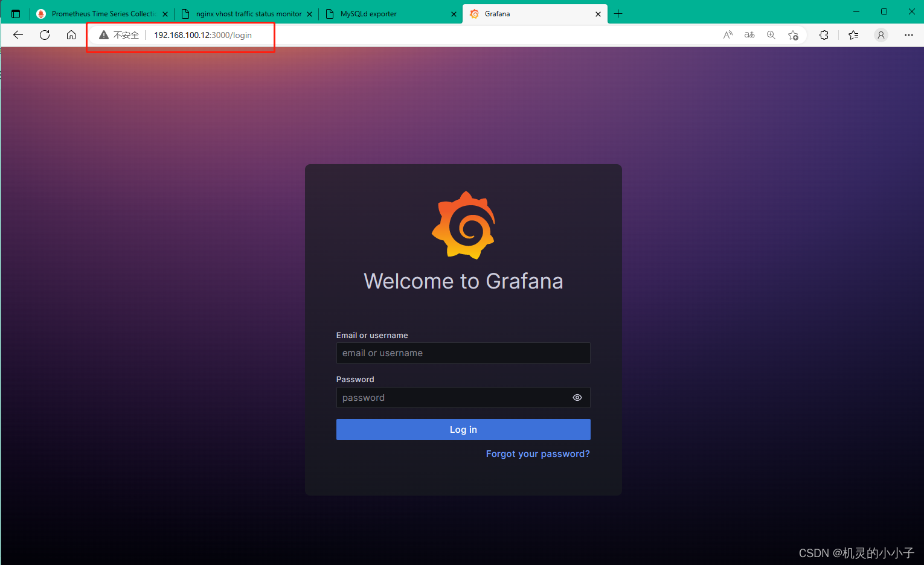This screenshot has height=565, width=924.
Task: Open a new browser tab
Action: [x=618, y=14]
